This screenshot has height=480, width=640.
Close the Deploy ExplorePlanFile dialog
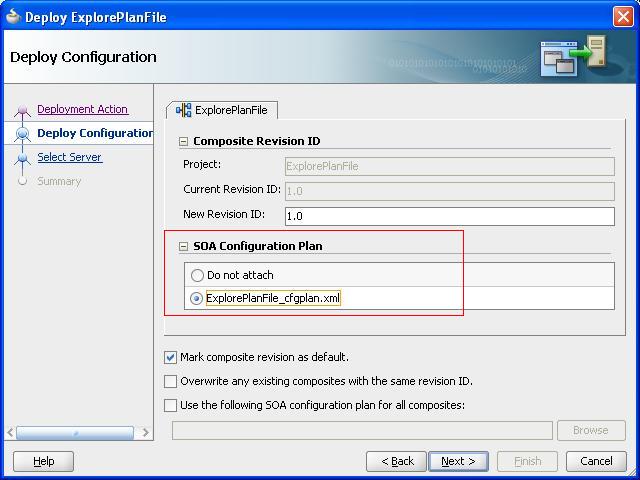pos(623,17)
